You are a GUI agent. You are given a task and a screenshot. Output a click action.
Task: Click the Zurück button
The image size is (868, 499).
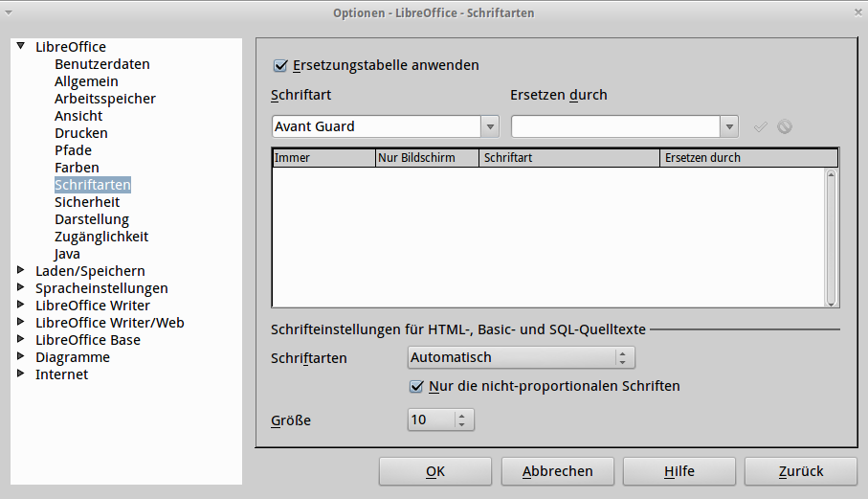coord(800,471)
